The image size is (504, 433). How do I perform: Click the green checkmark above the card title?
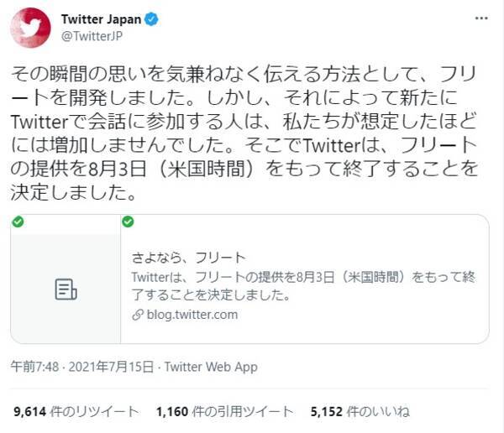(128, 222)
